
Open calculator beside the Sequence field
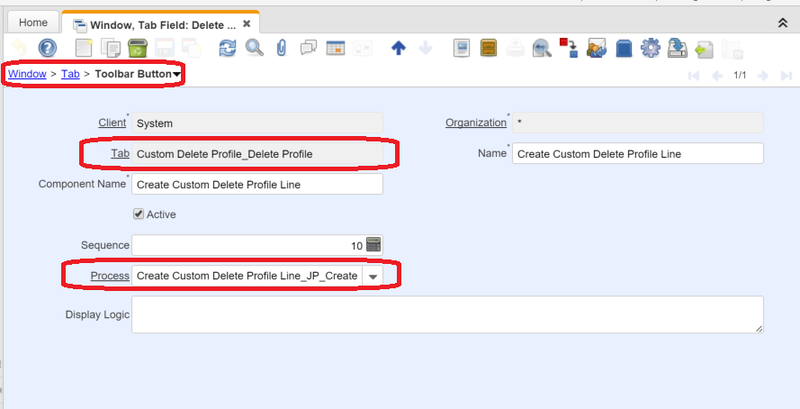[374, 245]
